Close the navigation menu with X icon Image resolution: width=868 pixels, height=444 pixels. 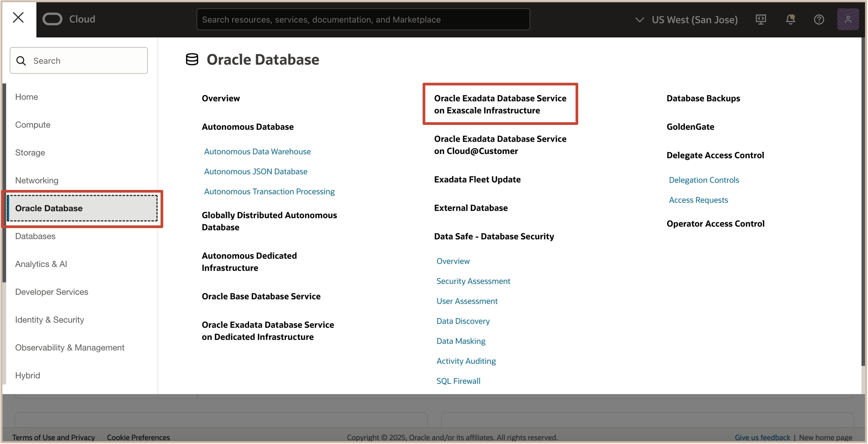tap(18, 18)
